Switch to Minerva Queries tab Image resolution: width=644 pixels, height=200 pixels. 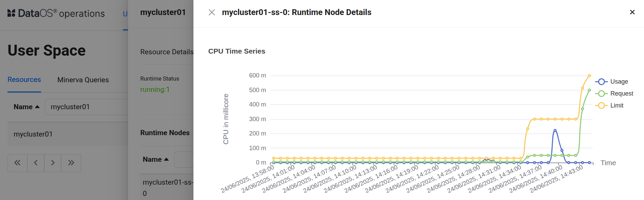pos(83,80)
